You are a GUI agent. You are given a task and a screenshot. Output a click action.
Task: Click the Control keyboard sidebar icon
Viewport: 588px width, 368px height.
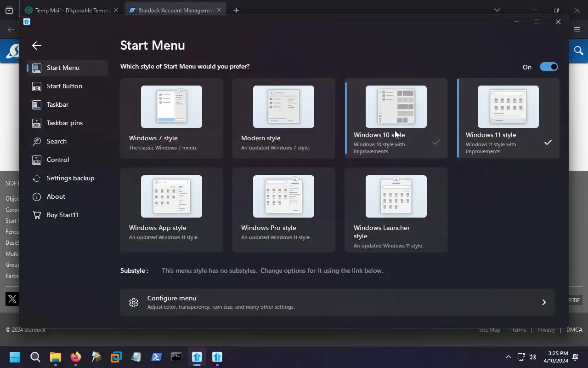(37, 160)
